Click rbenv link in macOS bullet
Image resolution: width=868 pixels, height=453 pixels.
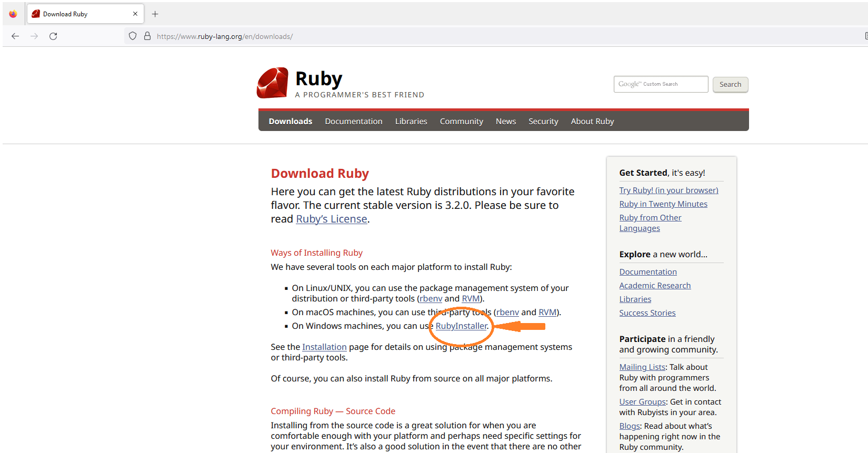tap(507, 312)
